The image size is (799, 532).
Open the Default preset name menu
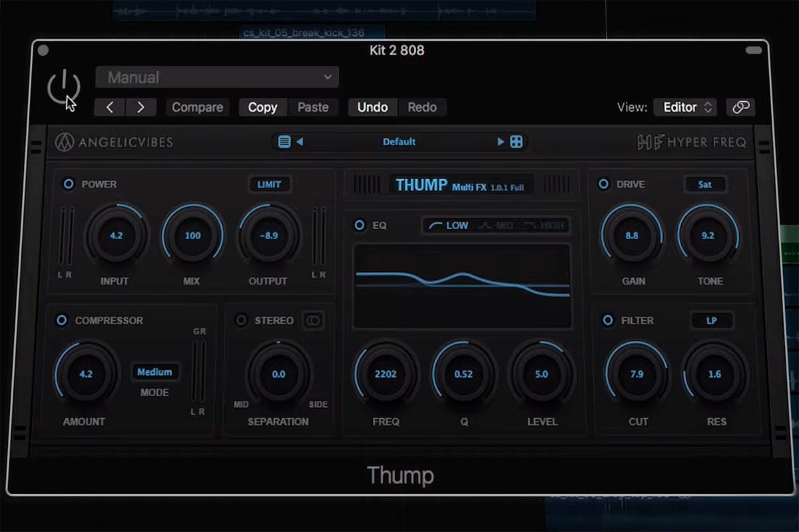coord(399,142)
